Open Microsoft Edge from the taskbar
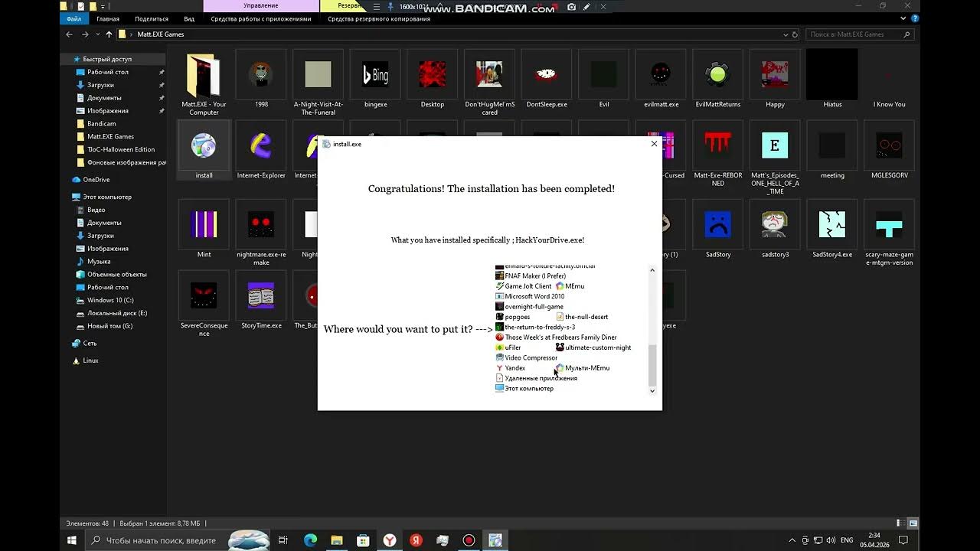This screenshot has width=980, height=551. 310,540
